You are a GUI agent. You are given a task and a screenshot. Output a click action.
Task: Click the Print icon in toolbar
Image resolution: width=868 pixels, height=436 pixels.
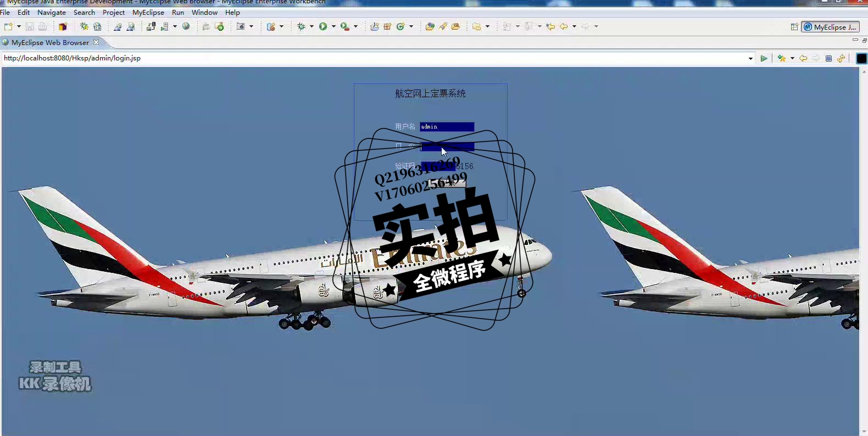42,26
